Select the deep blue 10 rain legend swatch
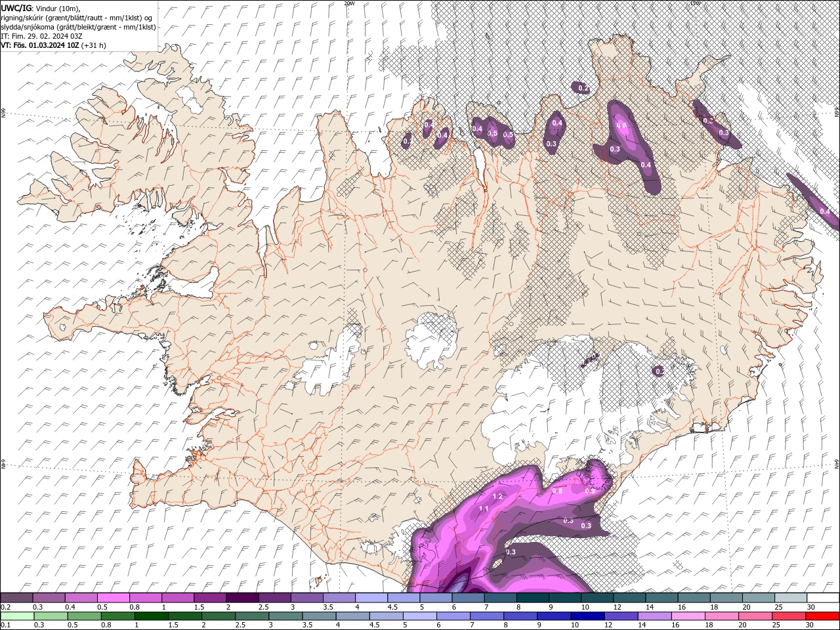The height and width of the screenshot is (630, 840). pos(587,616)
